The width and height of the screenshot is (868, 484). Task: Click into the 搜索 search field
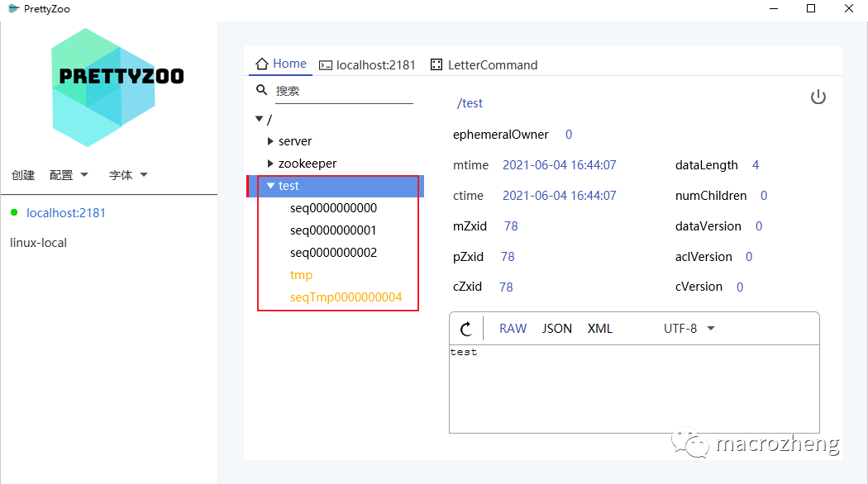[x=343, y=91]
